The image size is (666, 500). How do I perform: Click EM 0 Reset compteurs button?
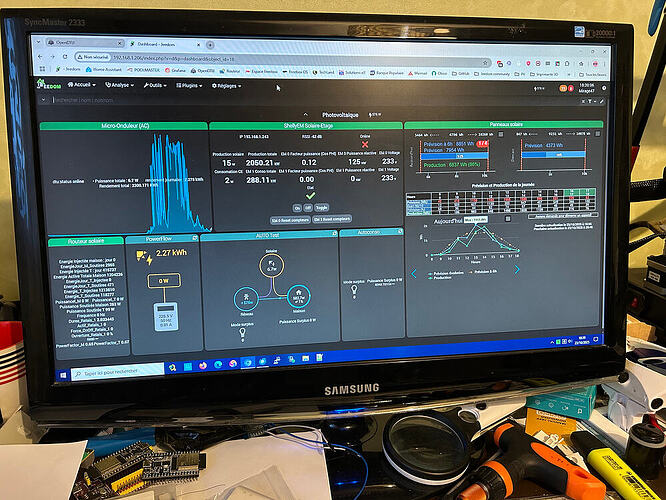(x=290, y=220)
